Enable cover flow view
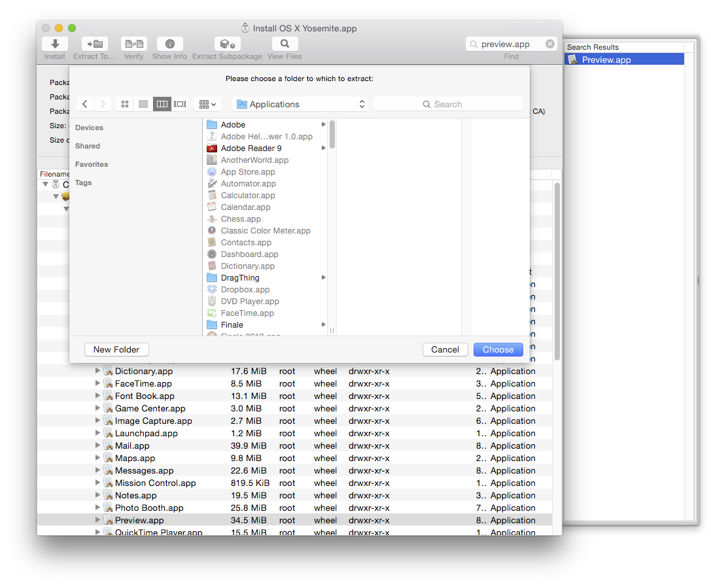This screenshot has width=711, height=588. [x=180, y=103]
